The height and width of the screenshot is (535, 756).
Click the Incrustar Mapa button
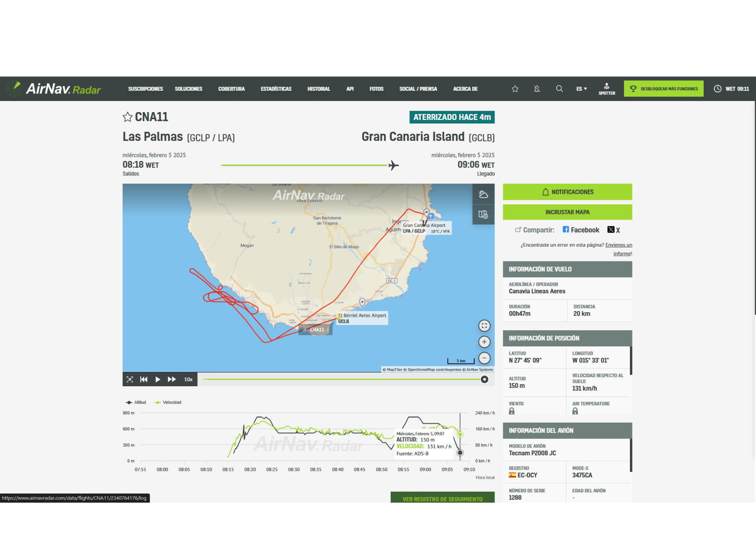coord(567,212)
